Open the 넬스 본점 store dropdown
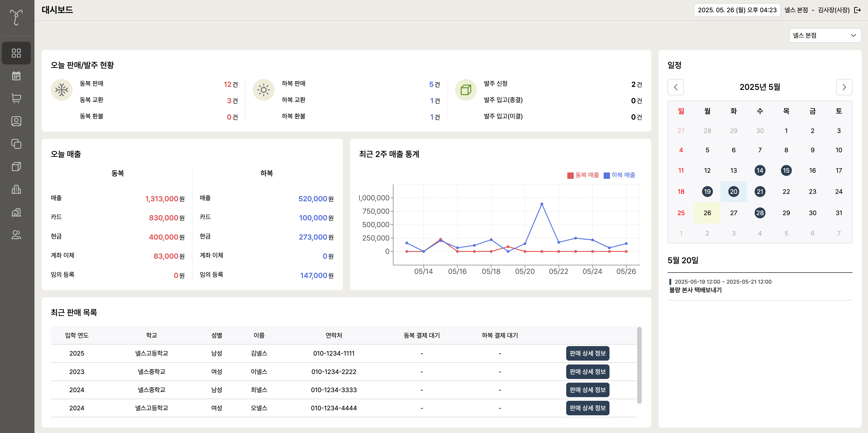Image resolution: width=868 pixels, height=433 pixels. (824, 35)
